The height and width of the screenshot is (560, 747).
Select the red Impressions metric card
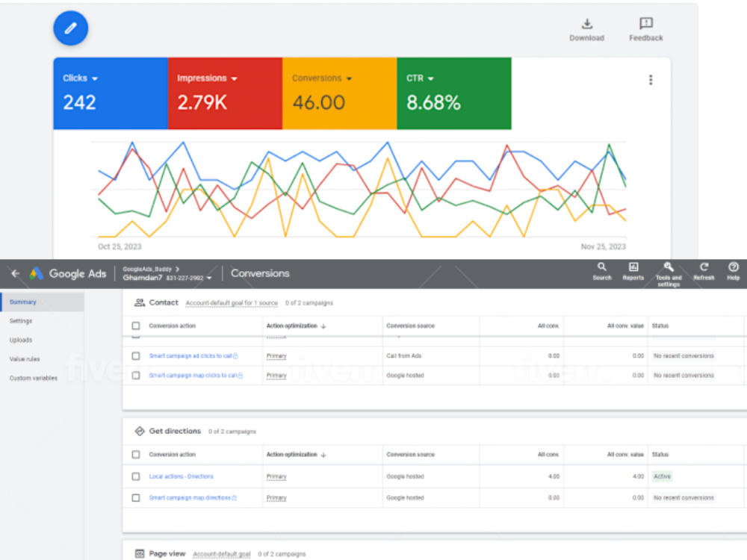coord(226,93)
